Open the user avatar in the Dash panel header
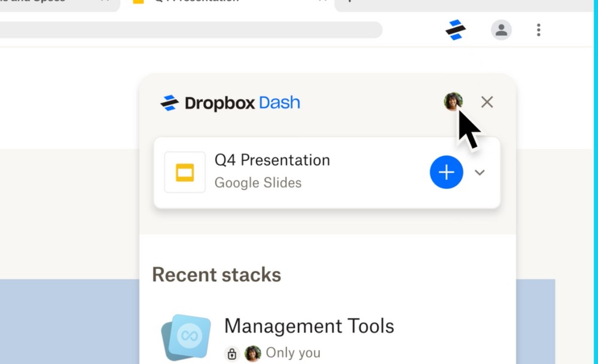This screenshot has height=364, width=598. pos(453,102)
